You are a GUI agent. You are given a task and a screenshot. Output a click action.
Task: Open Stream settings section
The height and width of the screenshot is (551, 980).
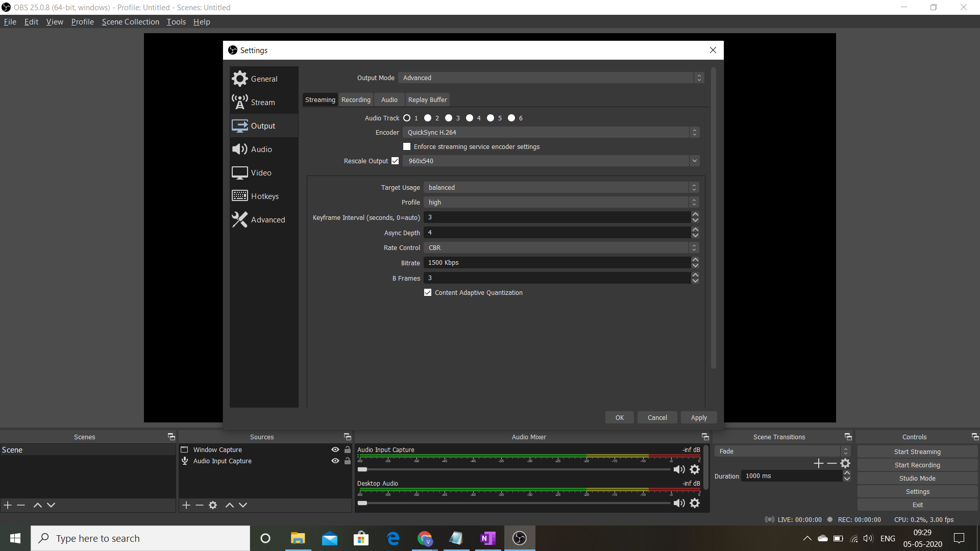coord(263,102)
